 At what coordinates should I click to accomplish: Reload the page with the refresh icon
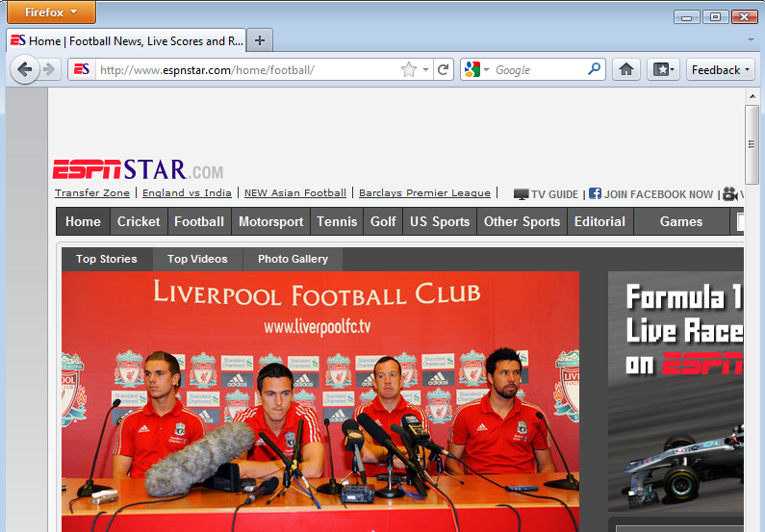pos(443,69)
